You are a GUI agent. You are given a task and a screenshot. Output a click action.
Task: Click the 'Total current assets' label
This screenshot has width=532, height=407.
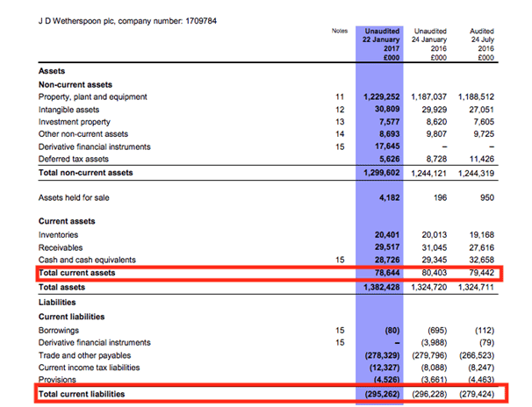[x=76, y=273]
